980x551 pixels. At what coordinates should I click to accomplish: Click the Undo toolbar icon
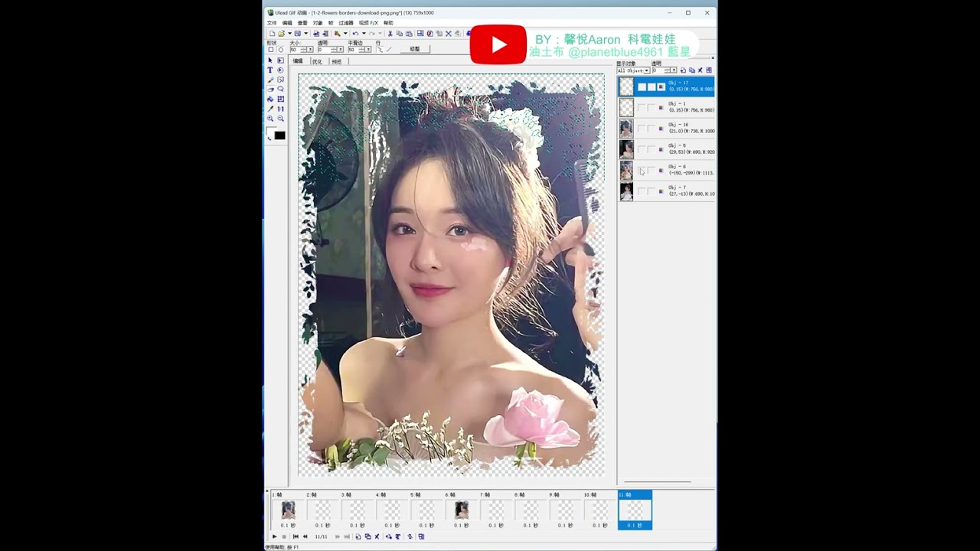(x=355, y=34)
